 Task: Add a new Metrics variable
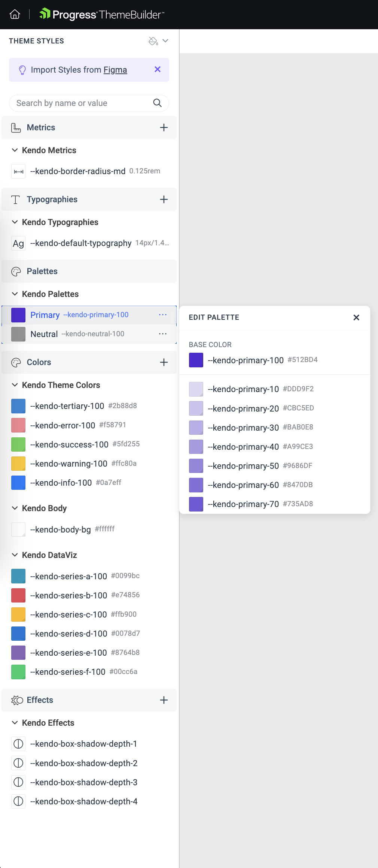[164, 127]
